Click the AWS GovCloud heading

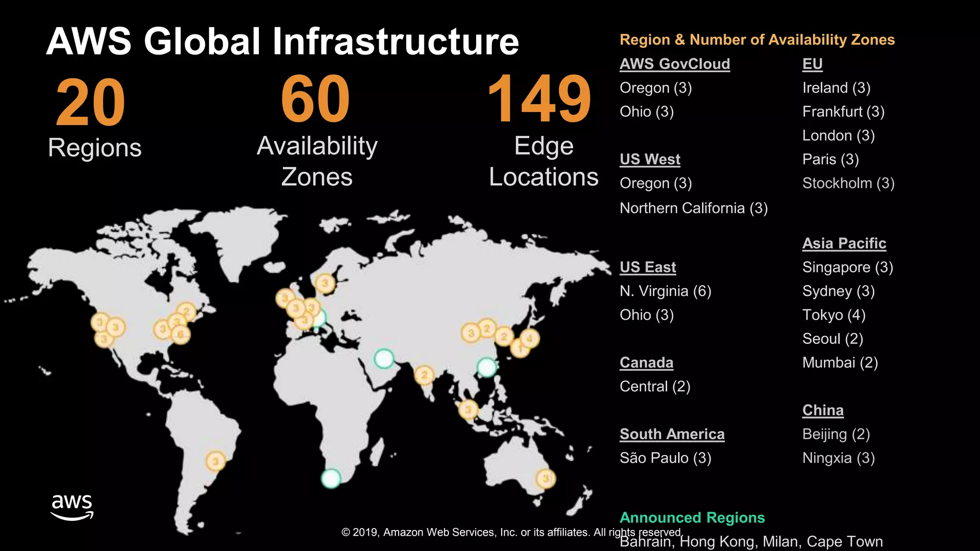675,64
